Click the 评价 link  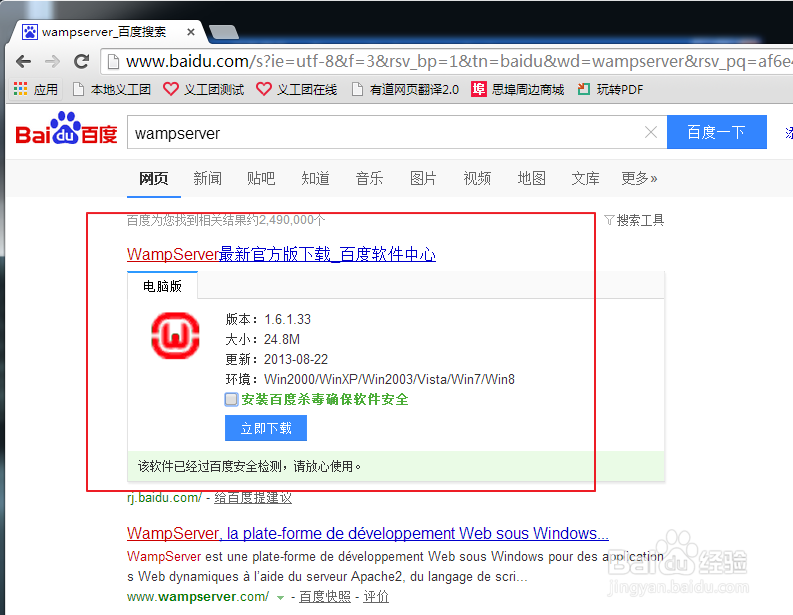[376, 597]
